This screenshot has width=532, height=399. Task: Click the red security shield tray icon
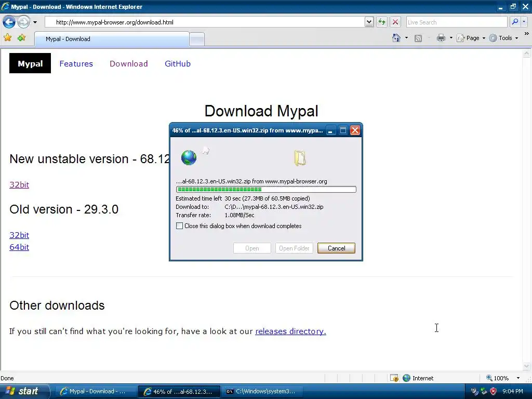pyautogui.click(x=494, y=391)
